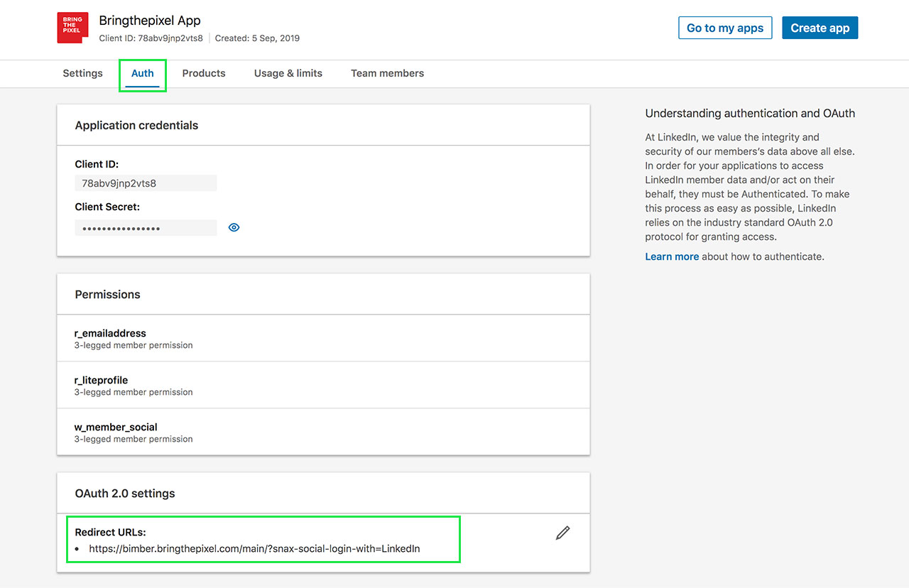Click the Understanding authentication and OAuth heading

(x=750, y=113)
